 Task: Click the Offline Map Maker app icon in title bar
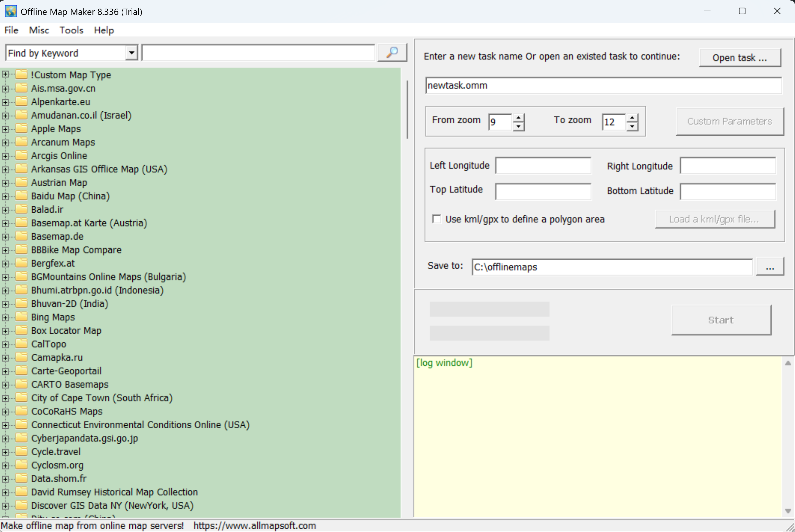[x=11, y=12]
